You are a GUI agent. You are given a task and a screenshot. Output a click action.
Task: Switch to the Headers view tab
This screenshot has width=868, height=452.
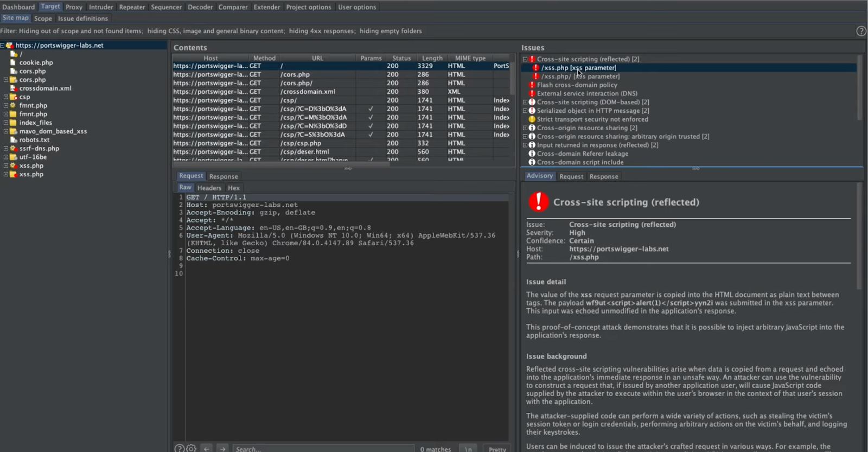point(209,188)
